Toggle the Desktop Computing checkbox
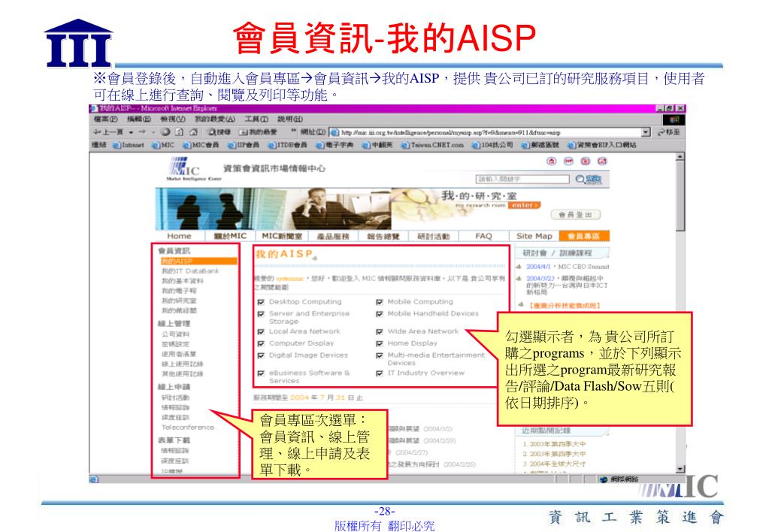The image size is (769, 532). coord(261,302)
